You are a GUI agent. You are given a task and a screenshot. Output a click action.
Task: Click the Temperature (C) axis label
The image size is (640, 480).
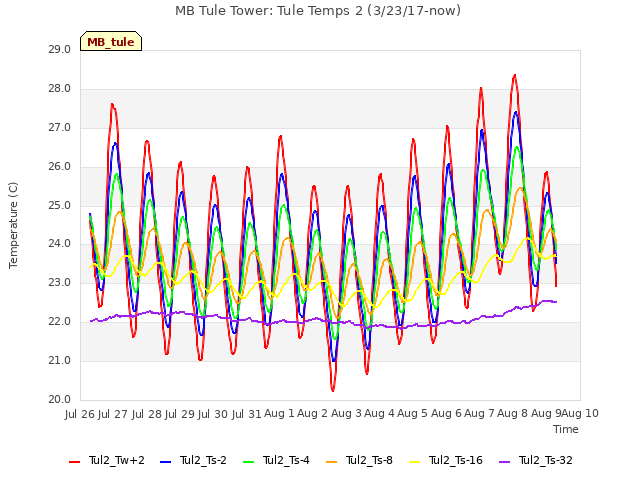(13, 225)
